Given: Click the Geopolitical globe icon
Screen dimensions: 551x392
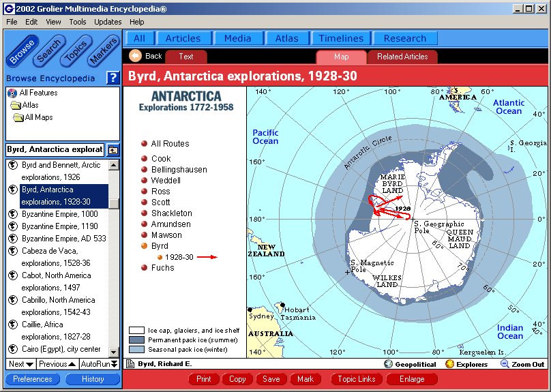Looking at the screenshot, I should 388,364.
